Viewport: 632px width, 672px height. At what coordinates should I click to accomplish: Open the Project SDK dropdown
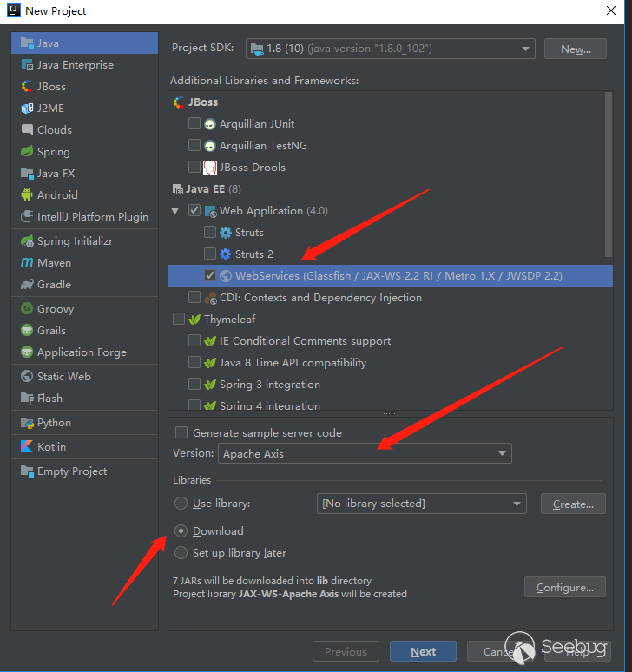391,49
